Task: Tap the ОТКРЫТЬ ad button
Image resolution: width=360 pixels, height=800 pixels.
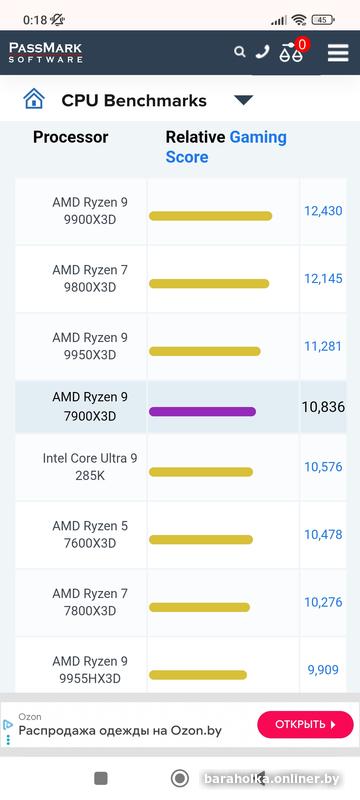Action: (x=305, y=724)
